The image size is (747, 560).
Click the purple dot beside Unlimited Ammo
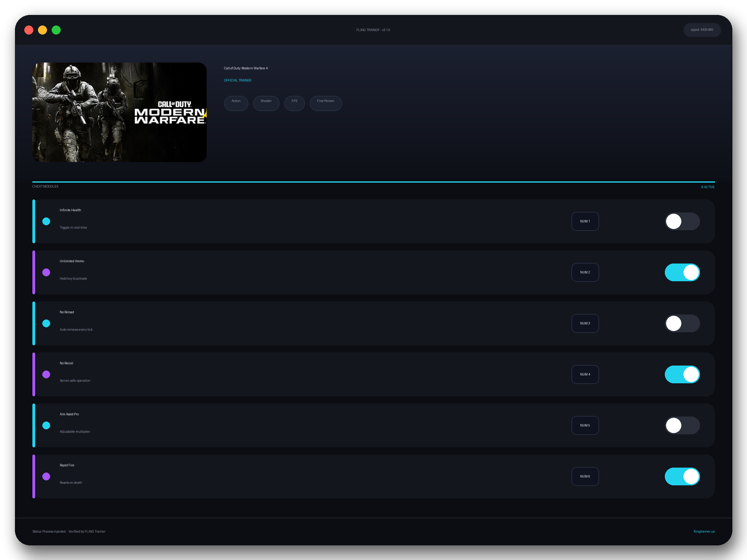point(46,273)
